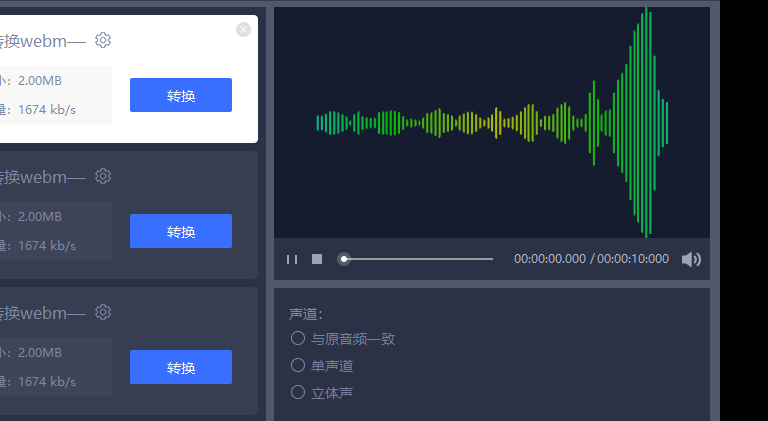The height and width of the screenshot is (421, 768).
Task: Click 2.00MB size on the middle card
Action: [x=40, y=217]
